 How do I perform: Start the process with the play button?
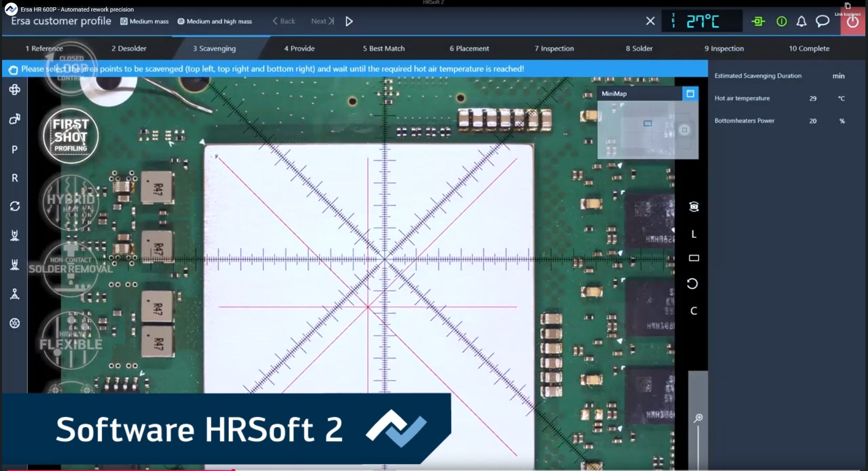pyautogui.click(x=349, y=21)
